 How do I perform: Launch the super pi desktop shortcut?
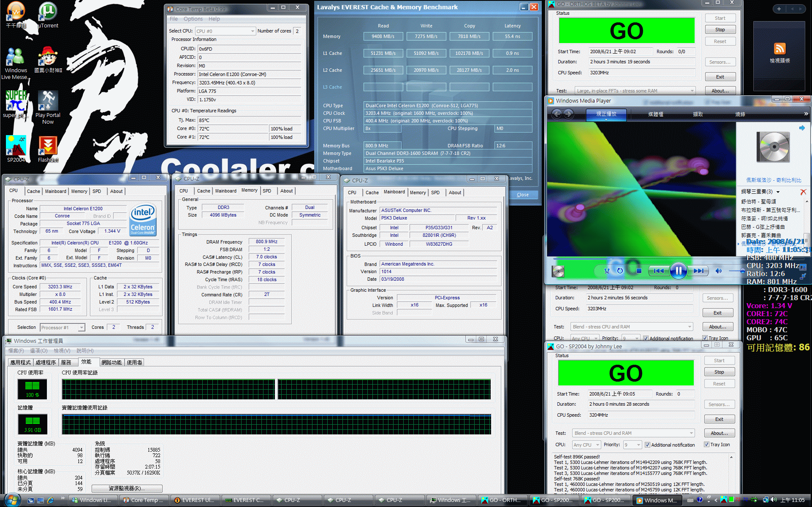point(16,104)
